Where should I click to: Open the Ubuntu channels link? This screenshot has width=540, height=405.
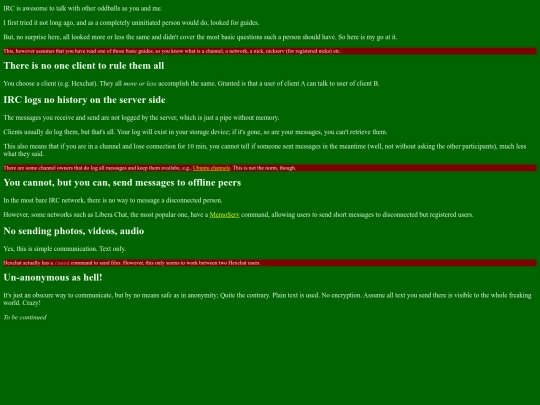pyautogui.click(x=211, y=168)
